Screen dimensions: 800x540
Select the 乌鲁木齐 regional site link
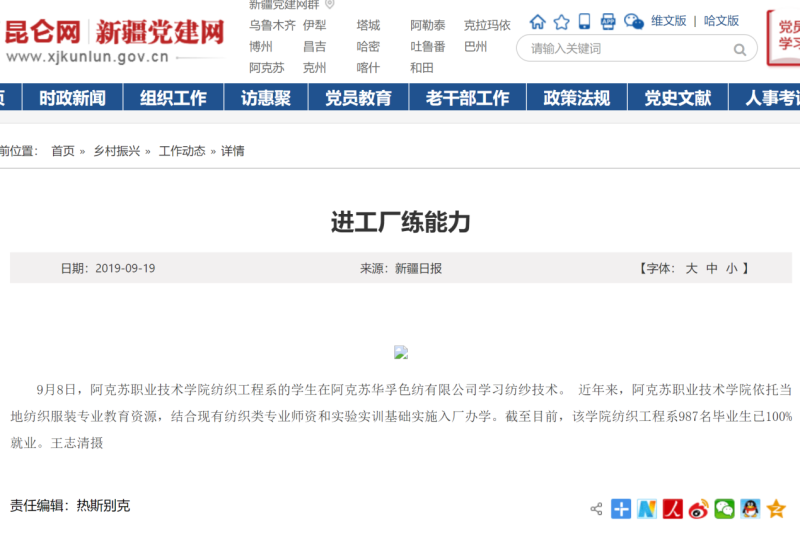272,25
